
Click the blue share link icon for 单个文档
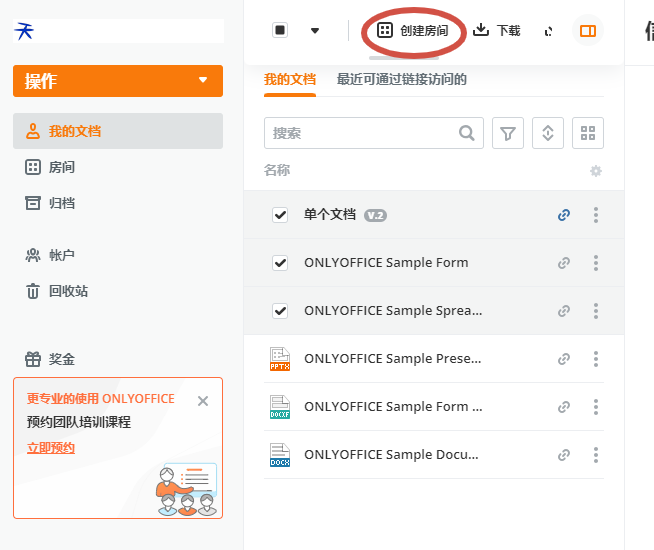coord(564,215)
